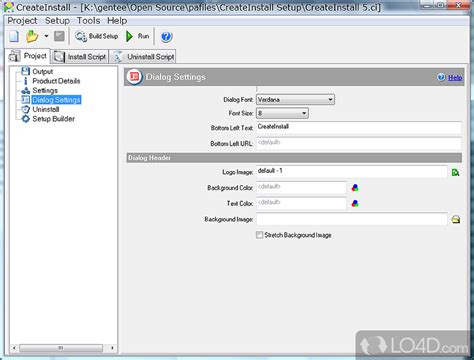
Task: Click the Settings tree icon
Action: [25, 90]
